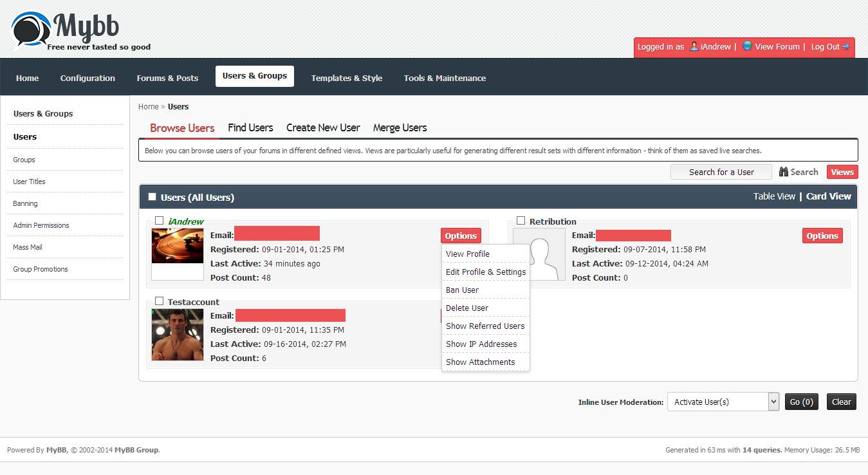This screenshot has width=868, height=475.
Task: Switch to Table View
Action: pyautogui.click(x=774, y=196)
